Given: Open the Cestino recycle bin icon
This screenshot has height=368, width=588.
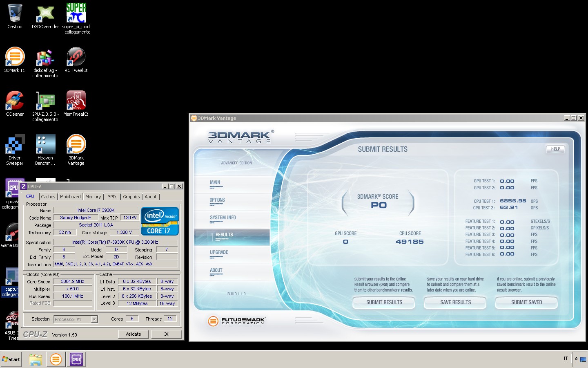Looking at the screenshot, I should (x=15, y=13).
